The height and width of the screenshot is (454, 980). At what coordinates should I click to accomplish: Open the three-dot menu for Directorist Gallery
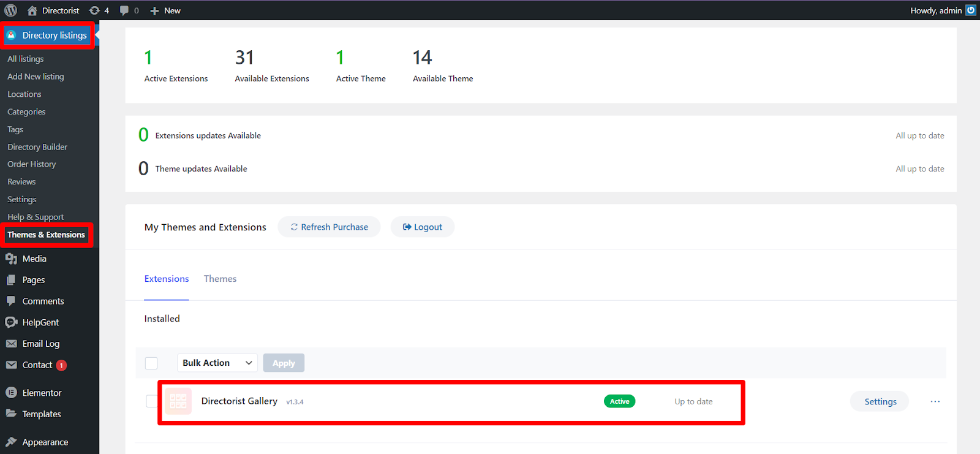935,401
